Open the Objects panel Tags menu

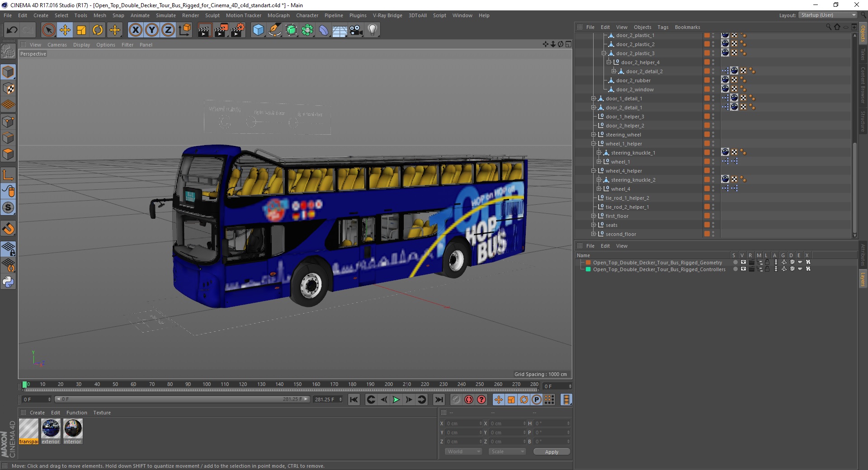coord(663,27)
